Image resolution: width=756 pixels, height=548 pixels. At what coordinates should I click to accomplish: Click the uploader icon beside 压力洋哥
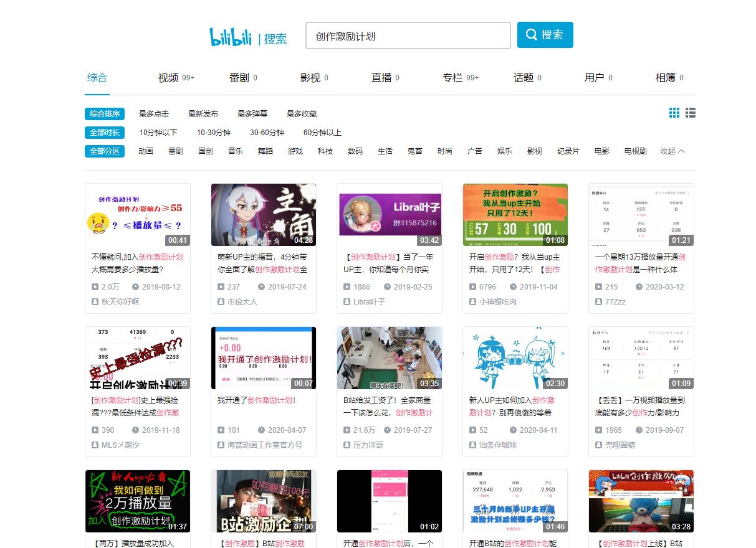click(x=346, y=445)
